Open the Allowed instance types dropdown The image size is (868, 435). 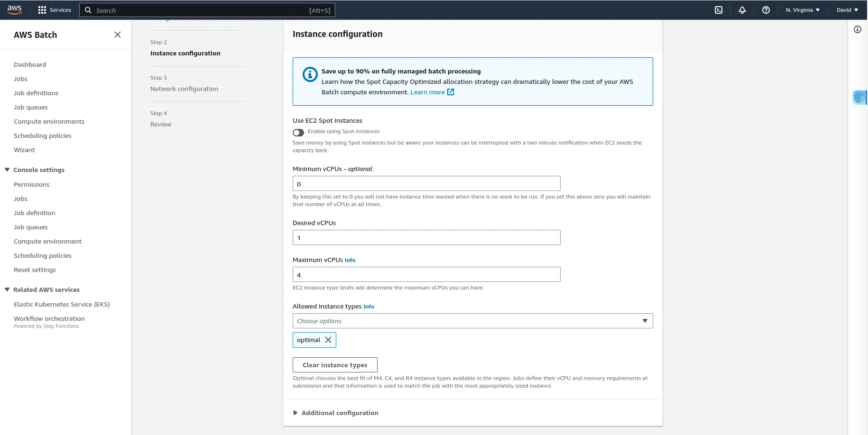coord(472,321)
